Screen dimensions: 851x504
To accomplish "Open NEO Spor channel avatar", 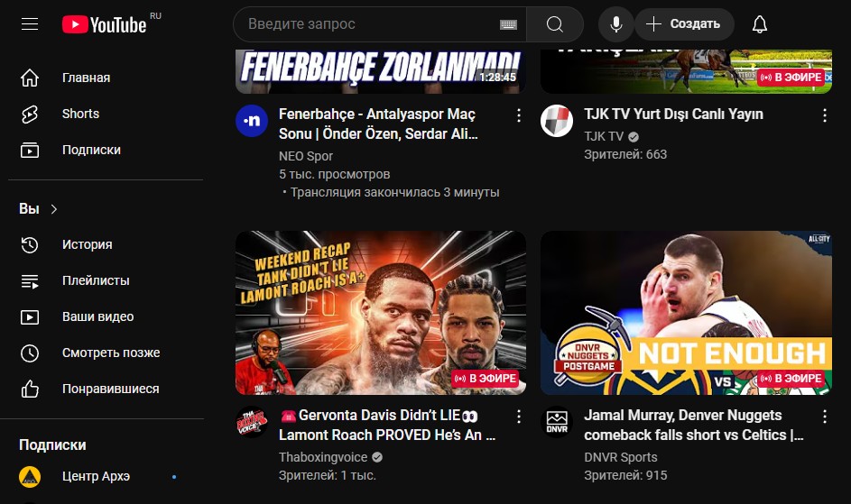I will coord(252,121).
